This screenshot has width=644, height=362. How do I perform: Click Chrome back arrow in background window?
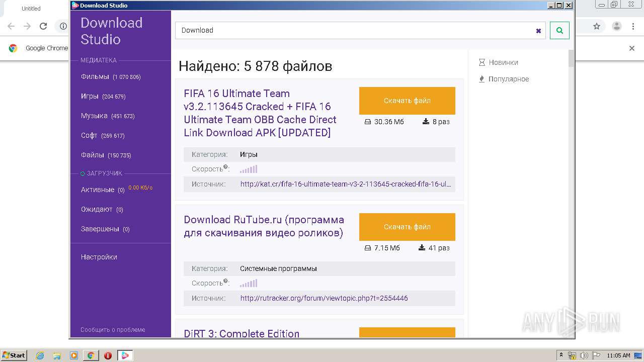(11, 26)
